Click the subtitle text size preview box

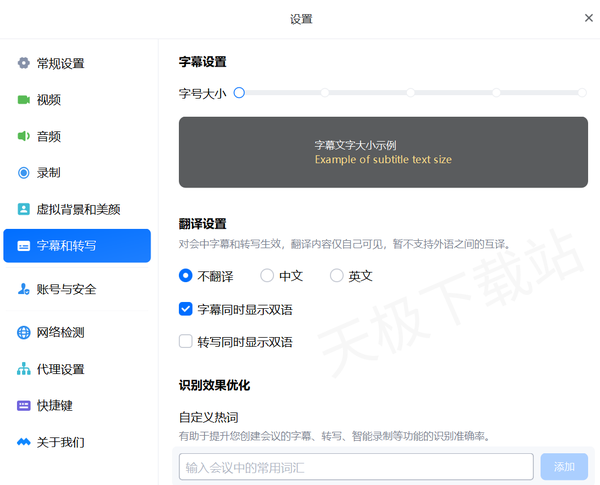point(383,152)
